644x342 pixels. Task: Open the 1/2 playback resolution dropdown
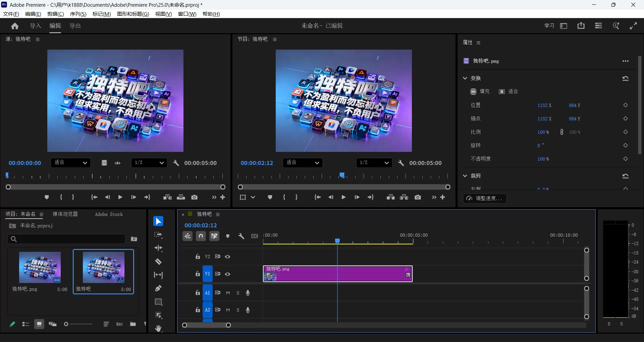(374, 163)
